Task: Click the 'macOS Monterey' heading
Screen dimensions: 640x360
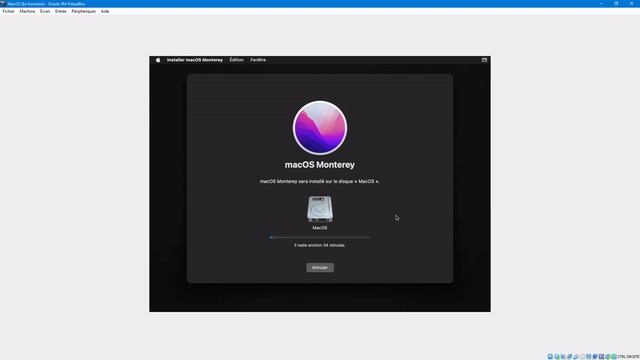Action: 320,165
